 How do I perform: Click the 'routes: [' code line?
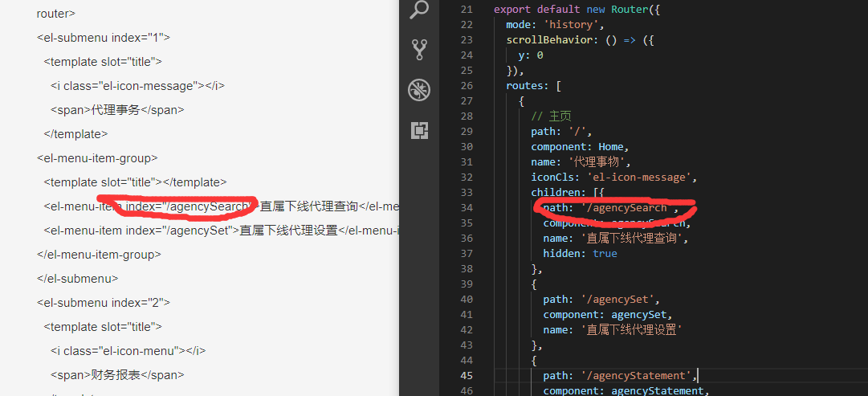tap(534, 86)
